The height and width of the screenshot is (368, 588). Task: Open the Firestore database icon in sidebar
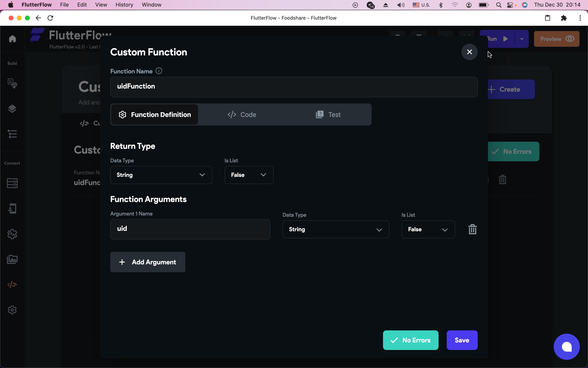pyautogui.click(x=12, y=183)
